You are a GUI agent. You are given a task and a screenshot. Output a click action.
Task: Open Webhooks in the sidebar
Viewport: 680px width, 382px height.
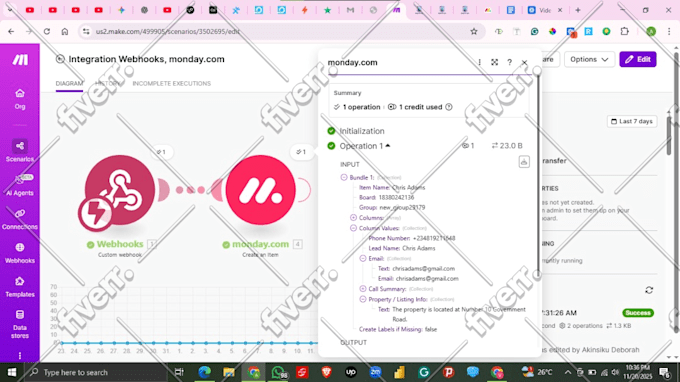20,253
